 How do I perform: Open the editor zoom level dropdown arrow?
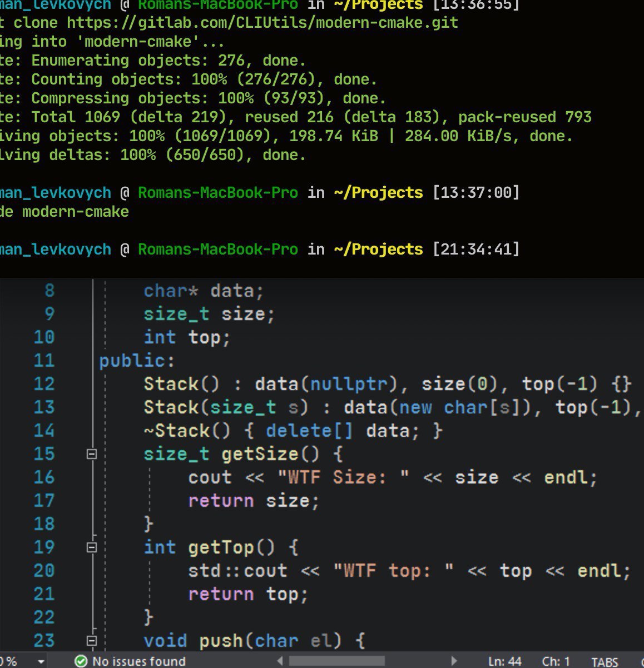41,661
